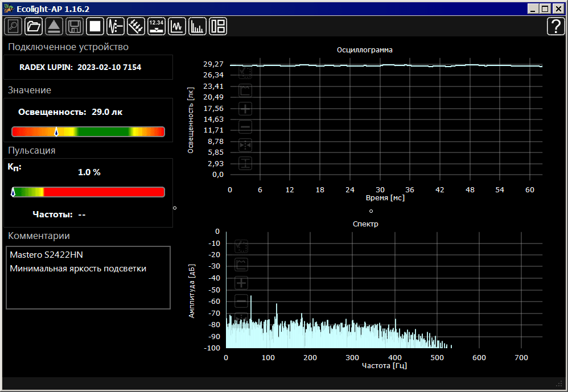Zoom in the spectrum with the plus icon
Viewport: 568px width, 392px height.
[x=242, y=283]
